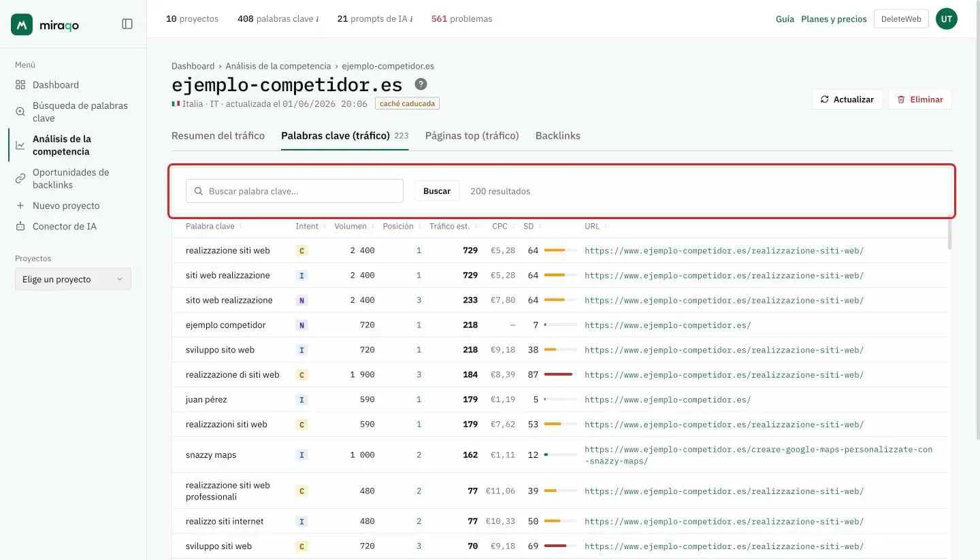Open the Conector de IA robot icon
Image resolution: width=980 pixels, height=560 pixels.
(20, 226)
